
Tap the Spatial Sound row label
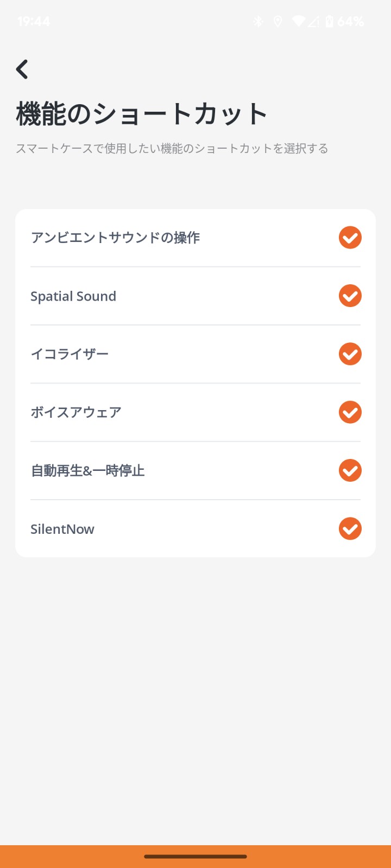tap(73, 296)
